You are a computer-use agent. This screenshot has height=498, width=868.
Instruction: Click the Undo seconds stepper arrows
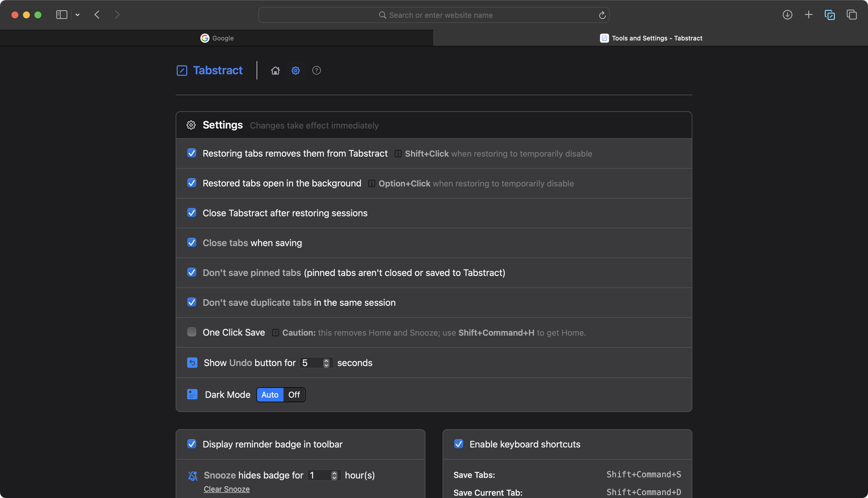click(x=326, y=363)
